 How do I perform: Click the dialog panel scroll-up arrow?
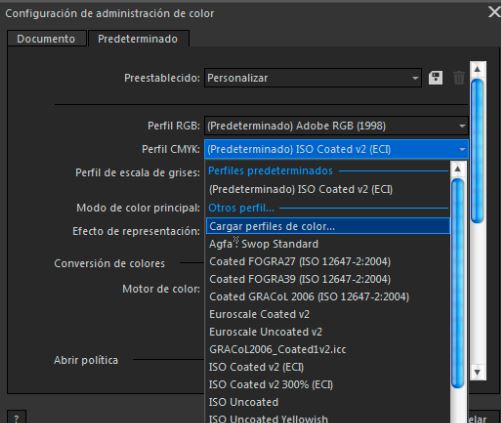tap(477, 69)
